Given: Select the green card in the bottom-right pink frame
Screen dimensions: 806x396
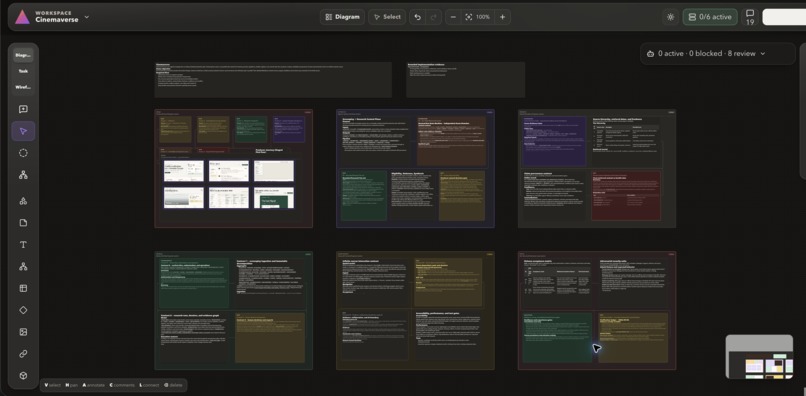Looking at the screenshot, I should 558,337.
